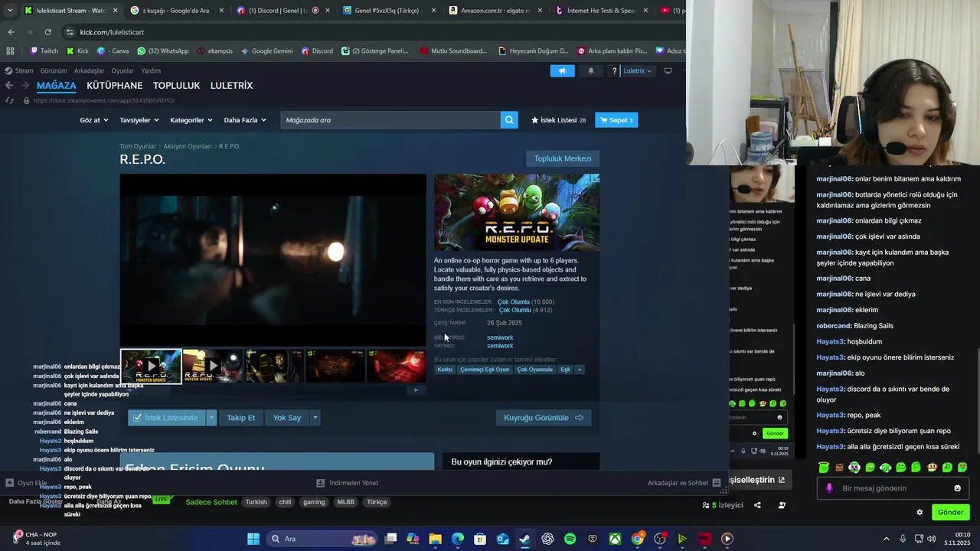
Task: Open Görünüm menu
Action: pyautogui.click(x=54, y=70)
